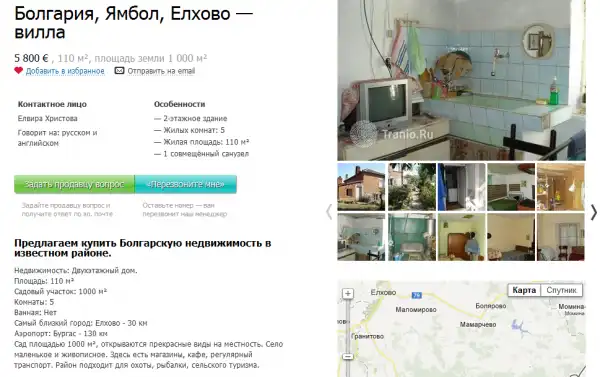This screenshot has height=377, width=600.
Task: Click the main kitchen photo
Action: pos(461,80)
